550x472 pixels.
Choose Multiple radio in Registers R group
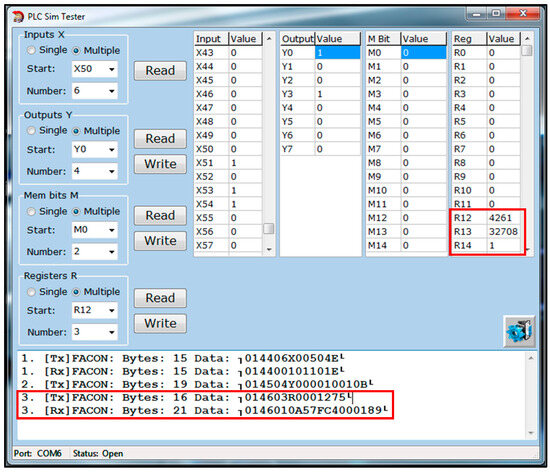76,292
